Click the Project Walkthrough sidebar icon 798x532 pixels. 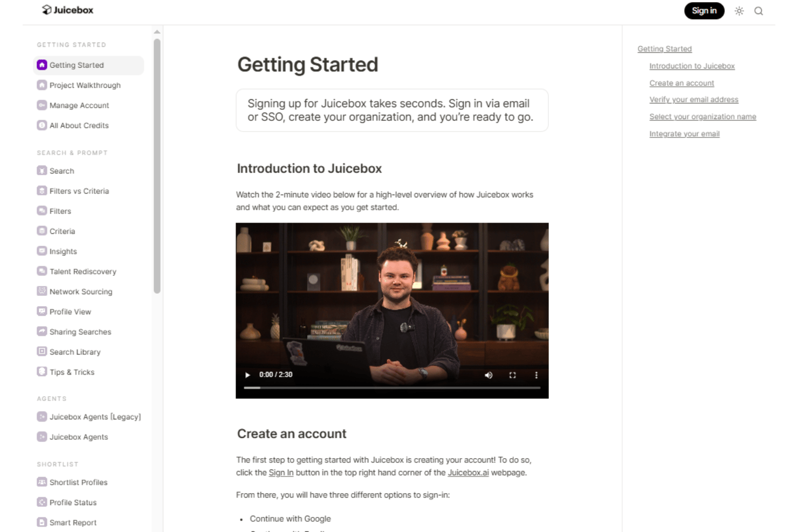click(x=42, y=85)
